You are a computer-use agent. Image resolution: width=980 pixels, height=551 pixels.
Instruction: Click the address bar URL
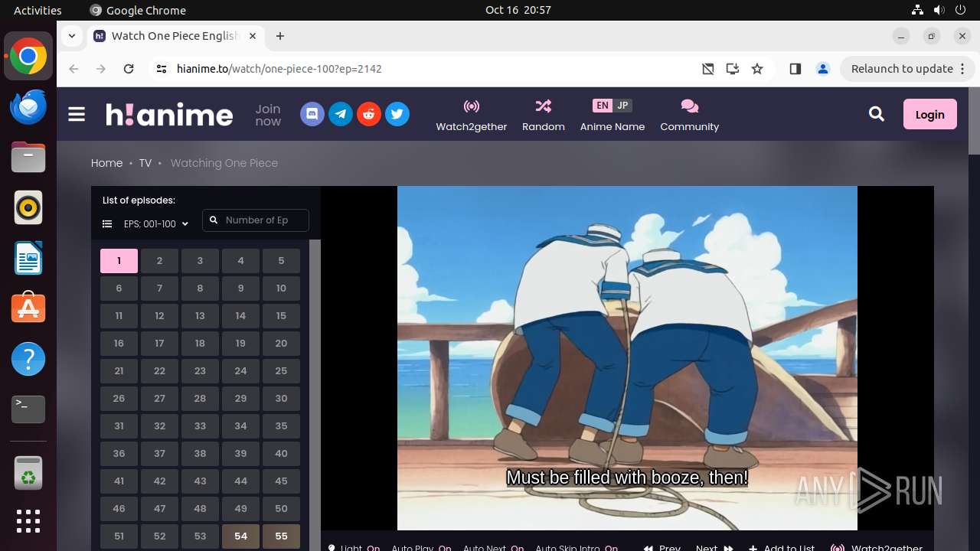[279, 69]
